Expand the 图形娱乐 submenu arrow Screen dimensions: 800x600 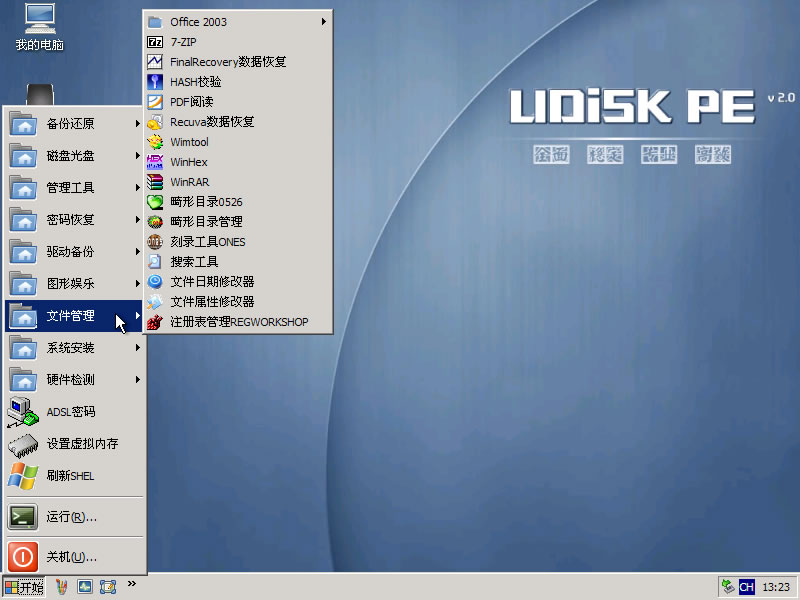(x=137, y=284)
